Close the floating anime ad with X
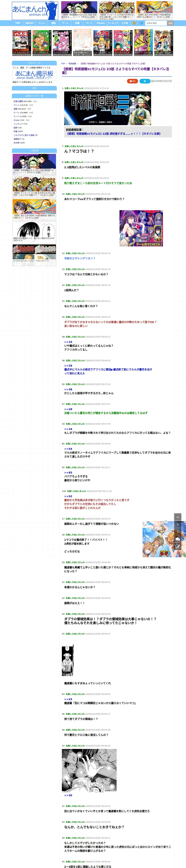The height and width of the screenshot is (868, 186). (166, 521)
